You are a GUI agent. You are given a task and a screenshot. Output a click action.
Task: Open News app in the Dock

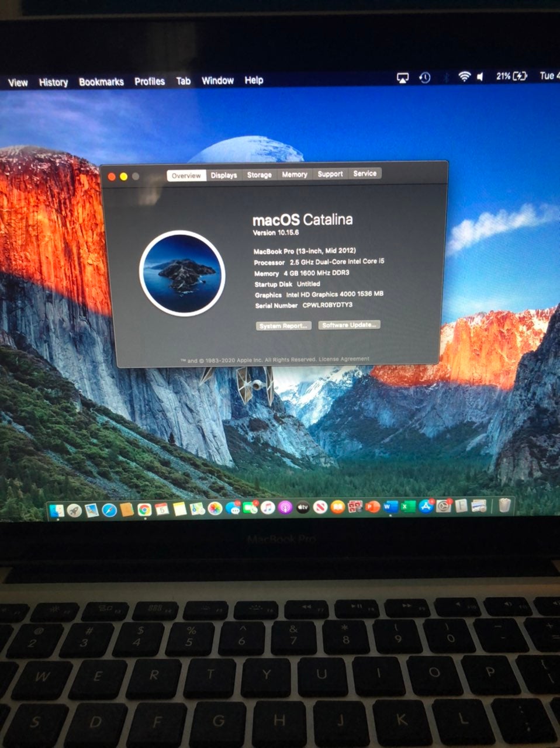[x=320, y=507]
